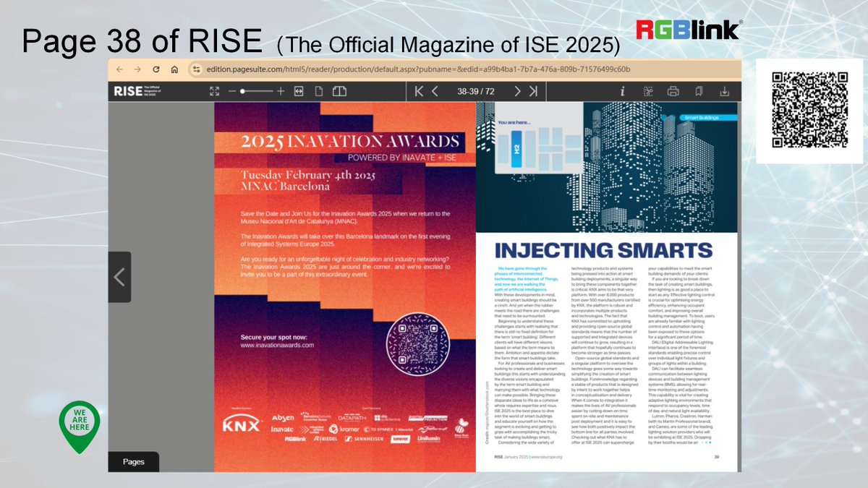Click POWERED BY INAVATE + ISE text
The width and height of the screenshot is (868, 488).
coord(403,157)
